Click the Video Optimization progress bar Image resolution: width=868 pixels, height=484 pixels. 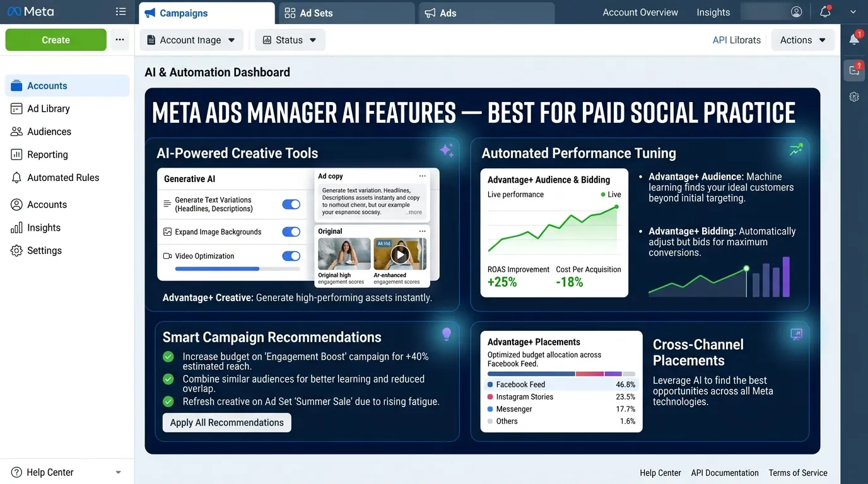click(x=237, y=269)
